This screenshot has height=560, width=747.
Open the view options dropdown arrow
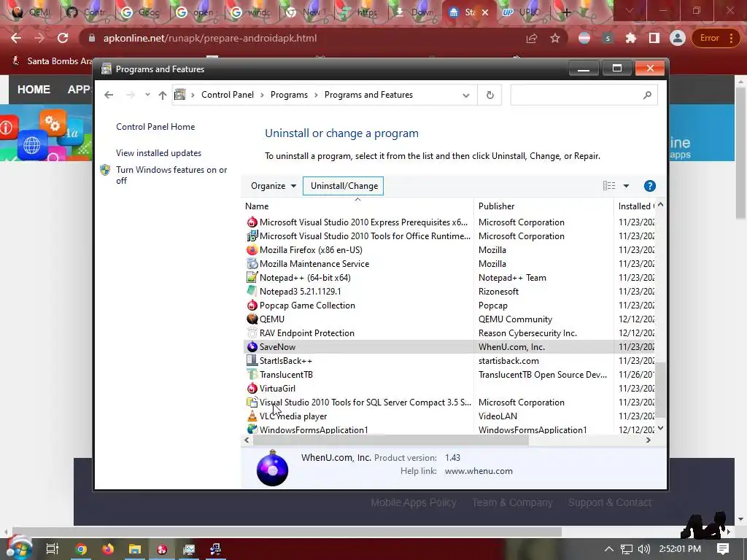tap(626, 186)
